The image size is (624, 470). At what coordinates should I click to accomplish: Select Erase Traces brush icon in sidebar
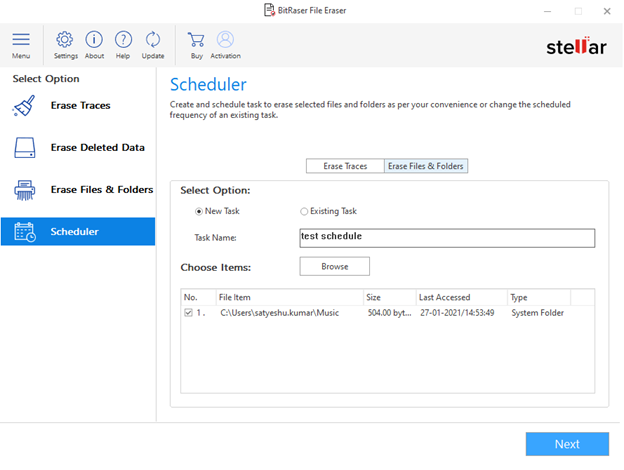(x=24, y=106)
